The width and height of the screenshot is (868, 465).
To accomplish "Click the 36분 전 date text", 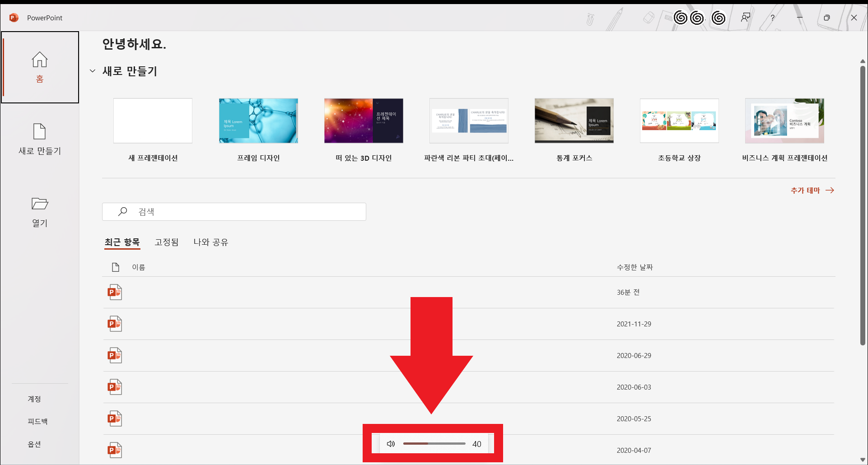I will (x=628, y=292).
